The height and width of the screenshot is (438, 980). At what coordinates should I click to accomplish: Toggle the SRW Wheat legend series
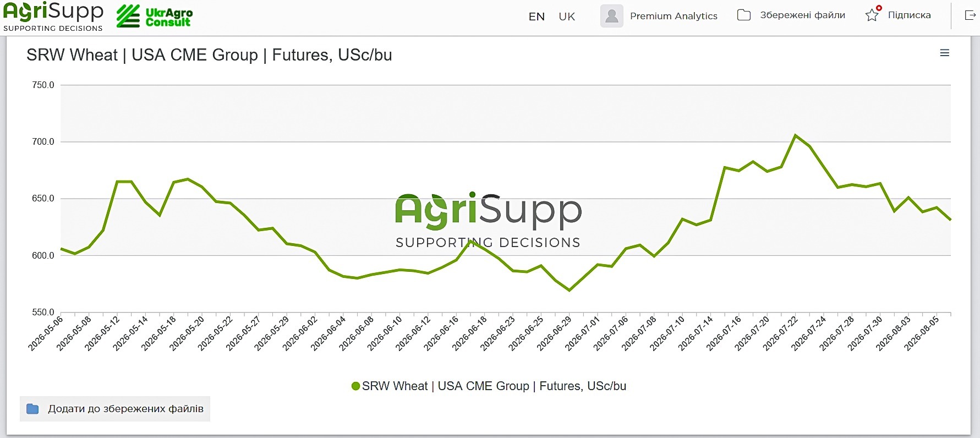point(489,386)
